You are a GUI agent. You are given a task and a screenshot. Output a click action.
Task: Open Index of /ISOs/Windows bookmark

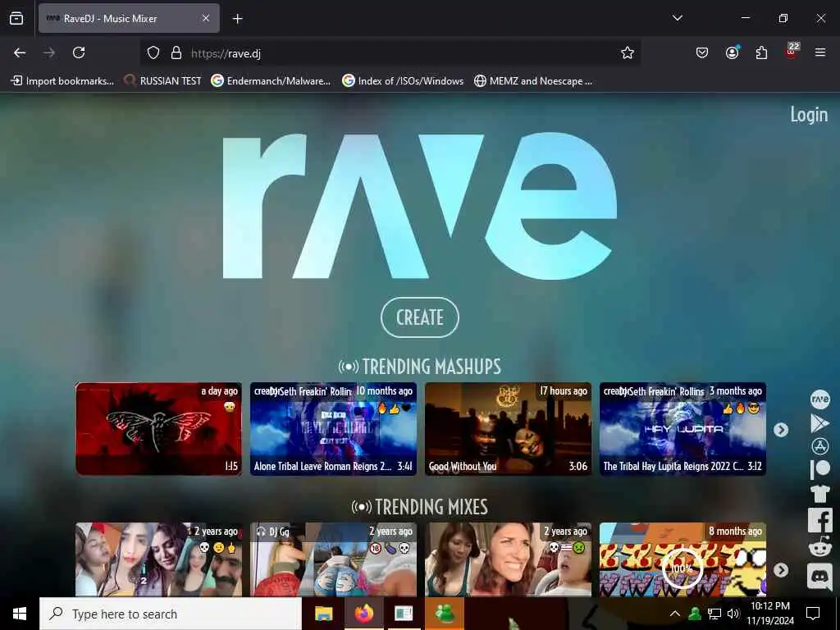pyautogui.click(x=403, y=81)
